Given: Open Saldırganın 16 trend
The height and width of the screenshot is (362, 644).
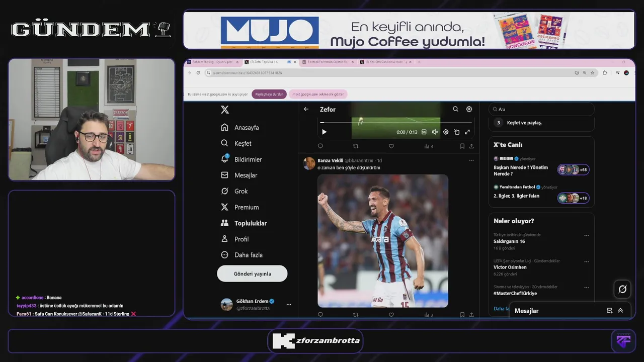Looking at the screenshot, I should point(509,241).
